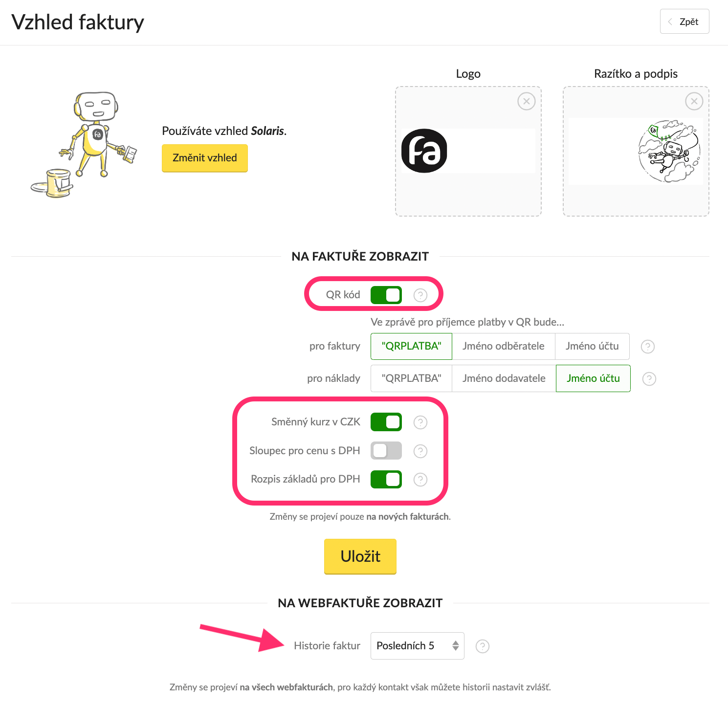Image resolution: width=728 pixels, height=706 pixels.
Task: Click help icon for pro faktury row
Action: point(647,347)
